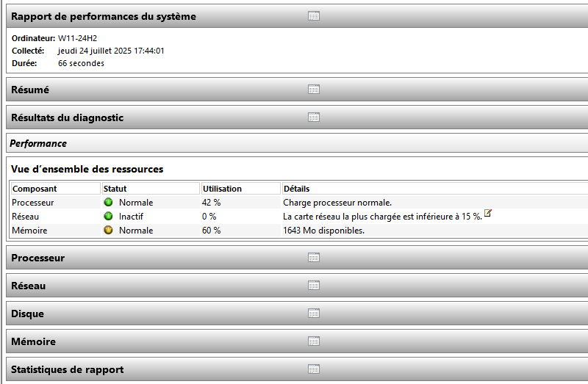588x384 pixels.
Task: Expand the Disque section header
Action: click(27, 314)
